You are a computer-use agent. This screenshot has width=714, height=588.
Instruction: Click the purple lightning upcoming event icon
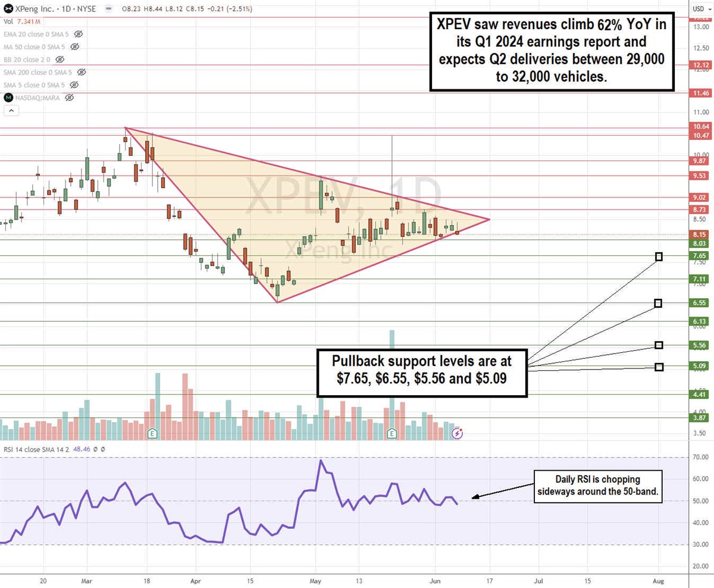coord(457,434)
